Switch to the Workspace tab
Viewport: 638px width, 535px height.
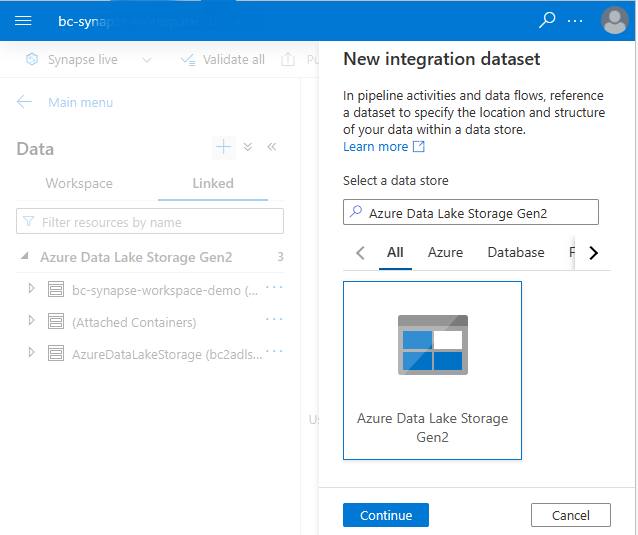pyautogui.click(x=79, y=183)
